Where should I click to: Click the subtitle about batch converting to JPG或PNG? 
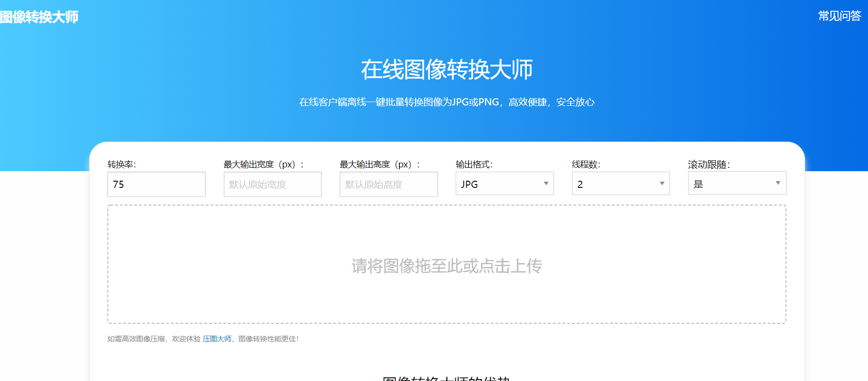pos(446,102)
